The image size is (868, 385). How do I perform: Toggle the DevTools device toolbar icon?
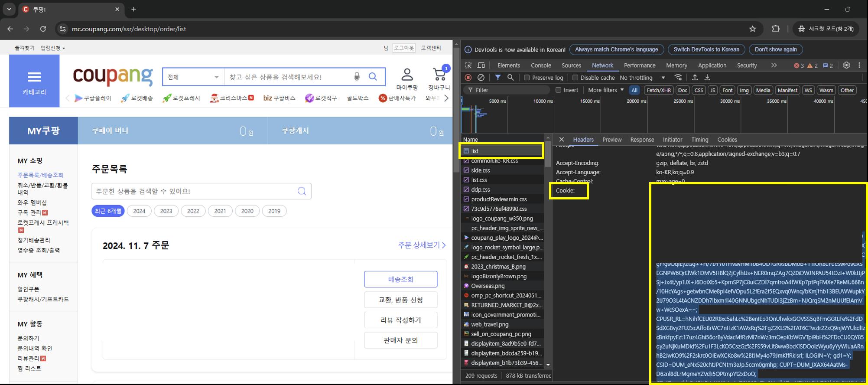point(481,65)
